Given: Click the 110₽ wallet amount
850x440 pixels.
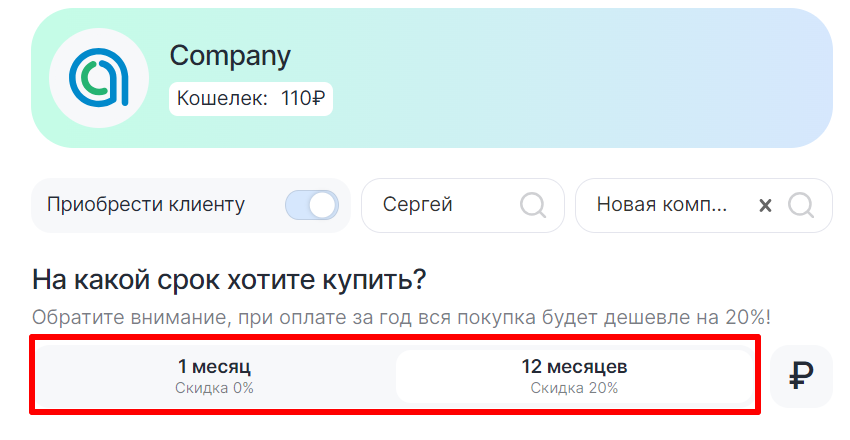Looking at the screenshot, I should pos(304,98).
